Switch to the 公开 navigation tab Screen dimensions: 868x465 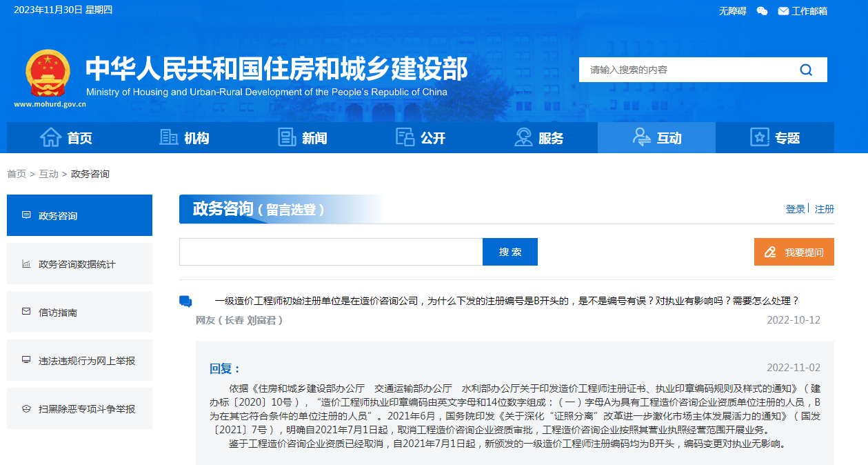[421, 137]
